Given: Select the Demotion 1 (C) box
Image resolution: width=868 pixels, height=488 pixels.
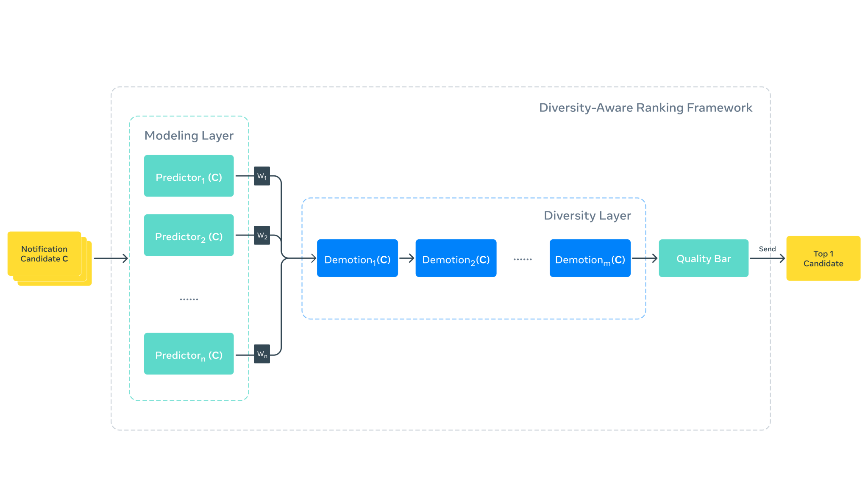Looking at the screenshot, I should click(357, 258).
